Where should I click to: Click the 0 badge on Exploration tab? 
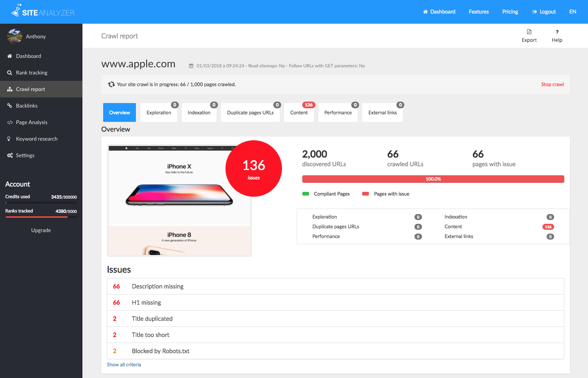[x=175, y=105]
